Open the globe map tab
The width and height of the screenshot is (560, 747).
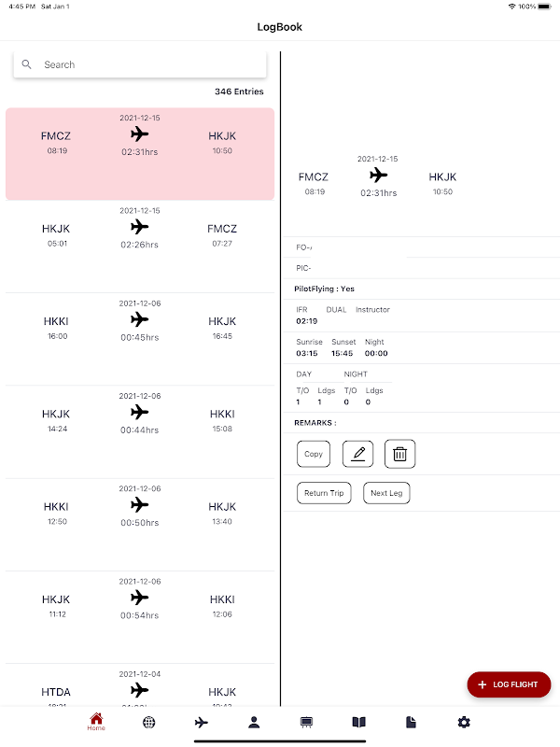(149, 723)
